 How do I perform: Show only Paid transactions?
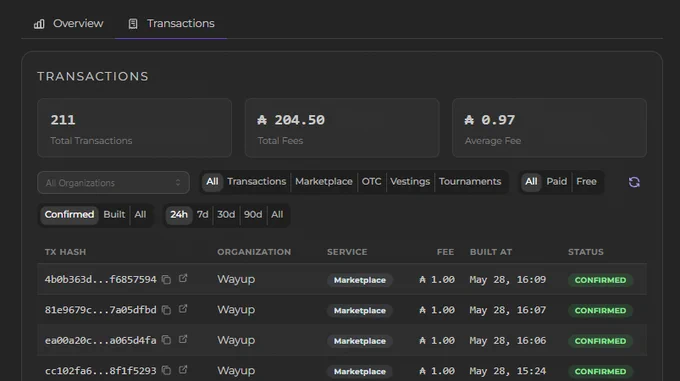(557, 182)
